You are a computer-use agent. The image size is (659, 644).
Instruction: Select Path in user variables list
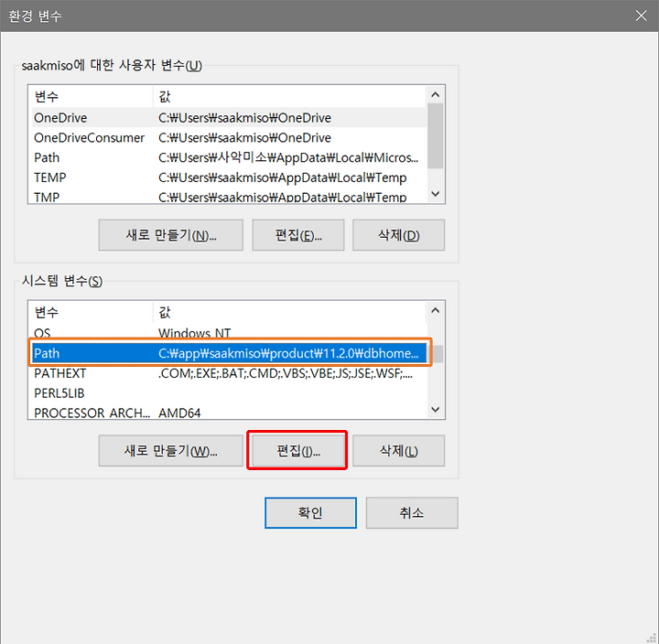(x=229, y=157)
